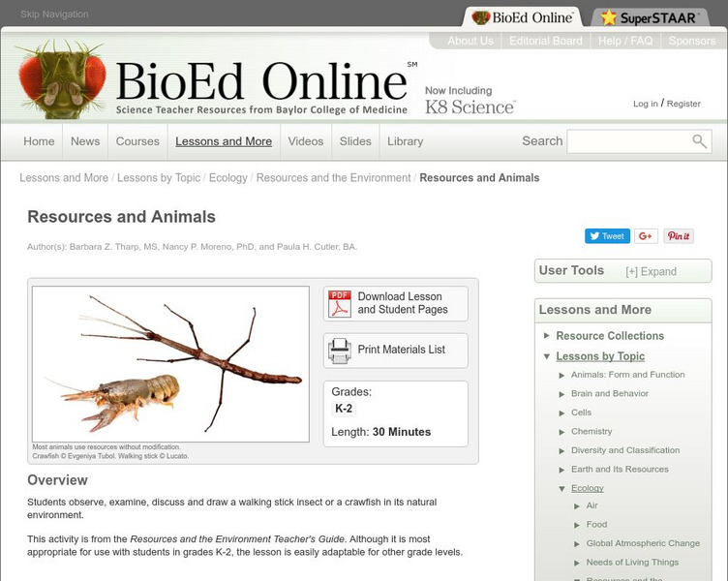Open the Editorial Board link

(546, 41)
